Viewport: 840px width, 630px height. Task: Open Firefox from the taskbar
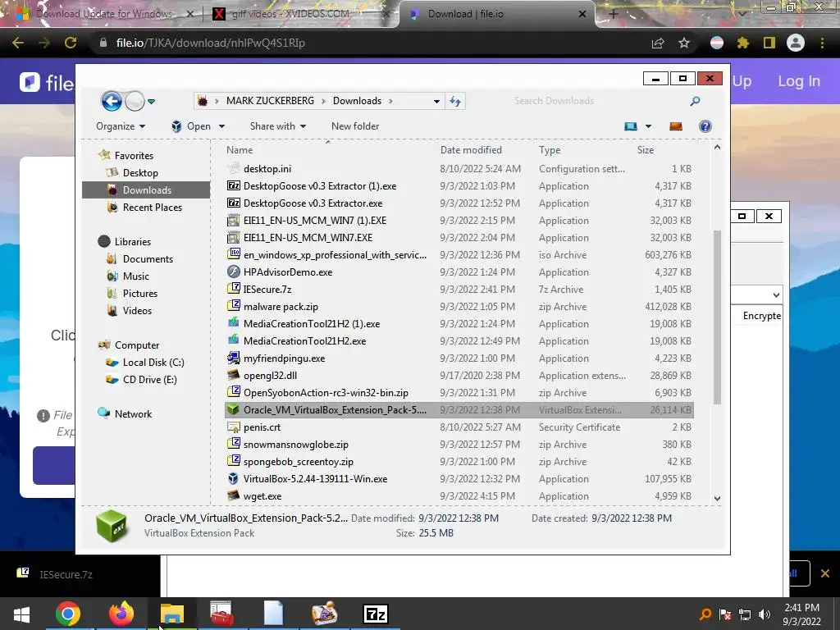121,614
